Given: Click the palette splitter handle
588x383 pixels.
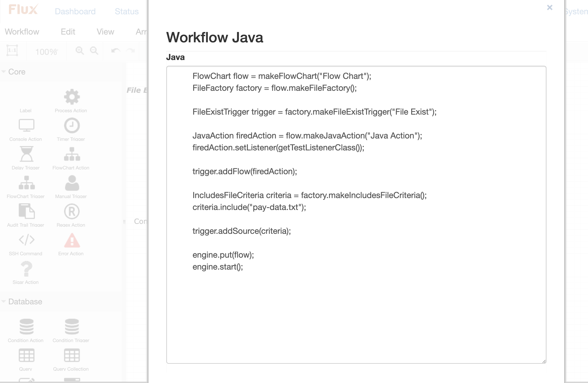Looking at the screenshot, I should coord(124,222).
